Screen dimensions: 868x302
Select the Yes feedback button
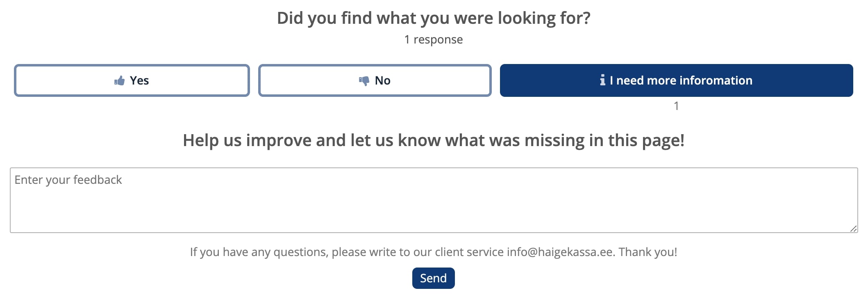132,80
